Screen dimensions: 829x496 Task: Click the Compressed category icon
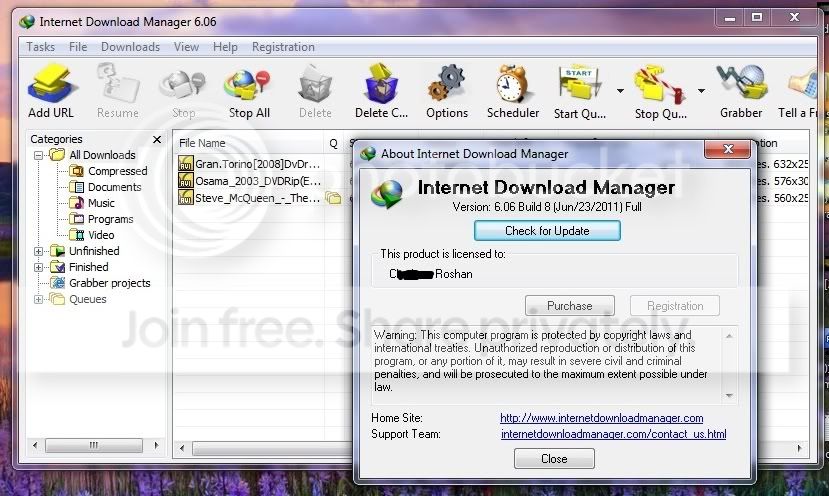click(x=77, y=171)
